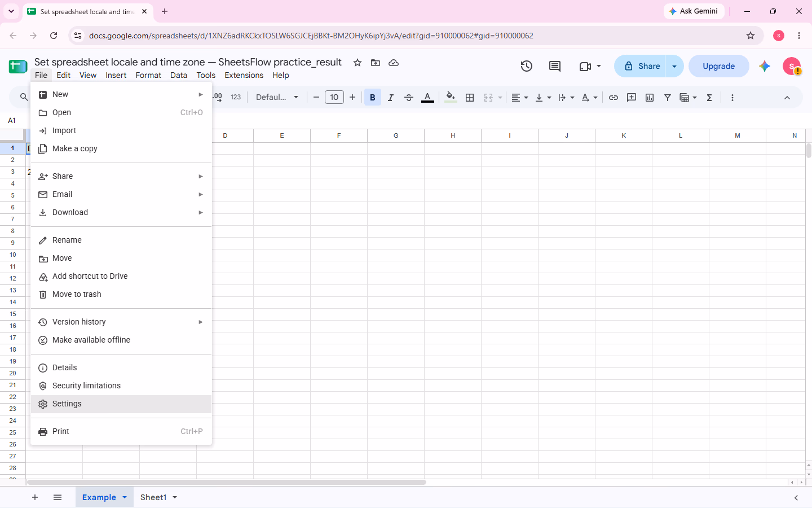Open the comments panel icon
The height and width of the screenshot is (508, 812).
coord(555,66)
